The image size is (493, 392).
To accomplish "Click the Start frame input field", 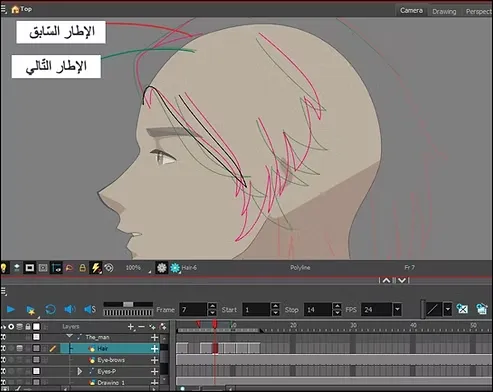I will pos(256,310).
